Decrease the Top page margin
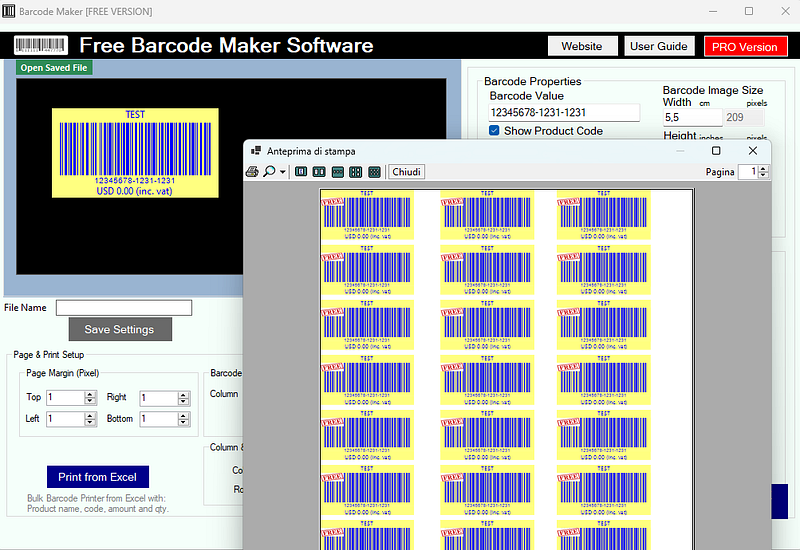Image resolution: width=800 pixels, height=550 pixels. (x=90, y=402)
